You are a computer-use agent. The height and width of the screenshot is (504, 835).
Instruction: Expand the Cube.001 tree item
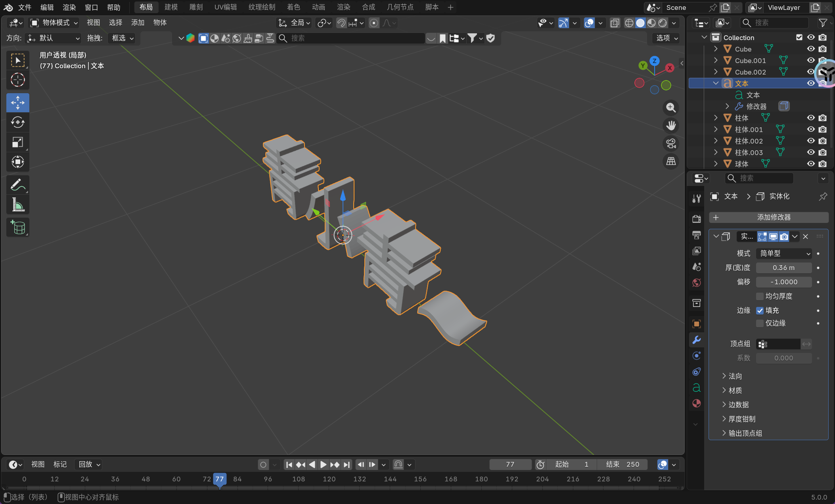[716, 60]
